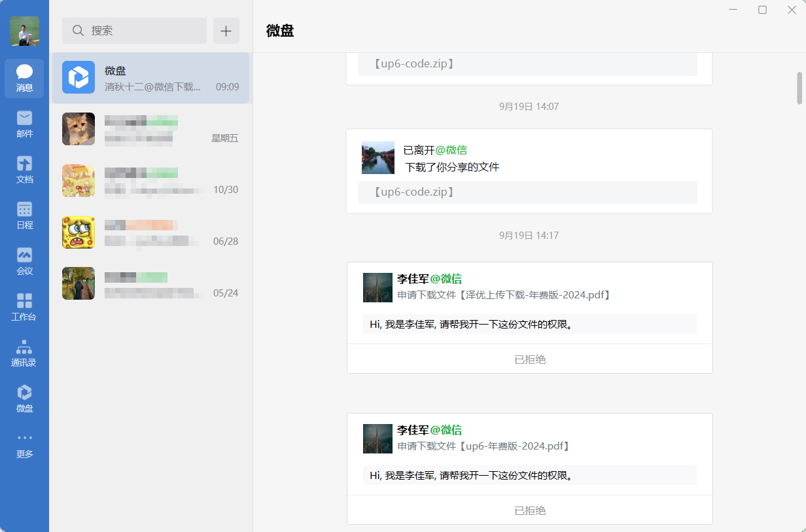The width and height of the screenshot is (806, 532).
Task: Click 已拒绝 on the 泽优上传下载 request
Action: click(530, 359)
